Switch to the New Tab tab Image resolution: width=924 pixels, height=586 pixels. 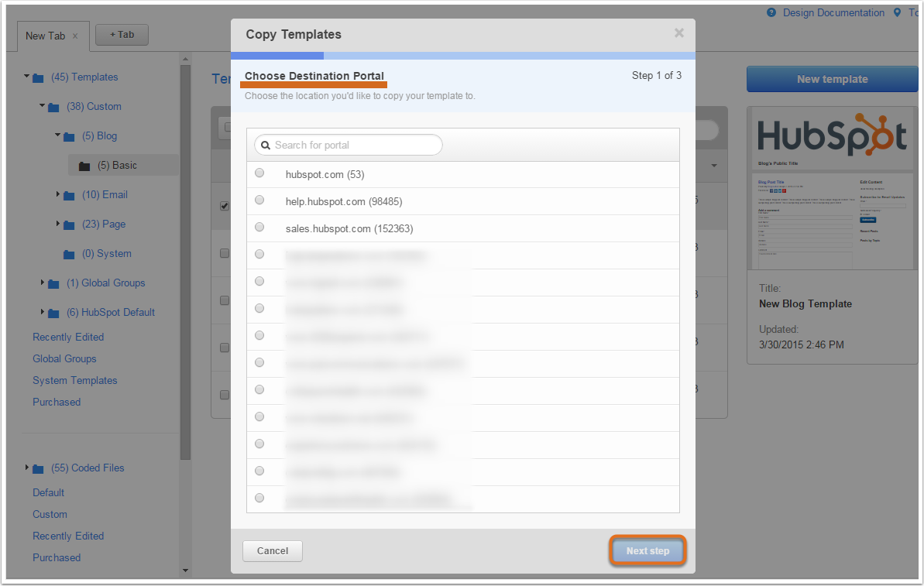click(x=46, y=36)
